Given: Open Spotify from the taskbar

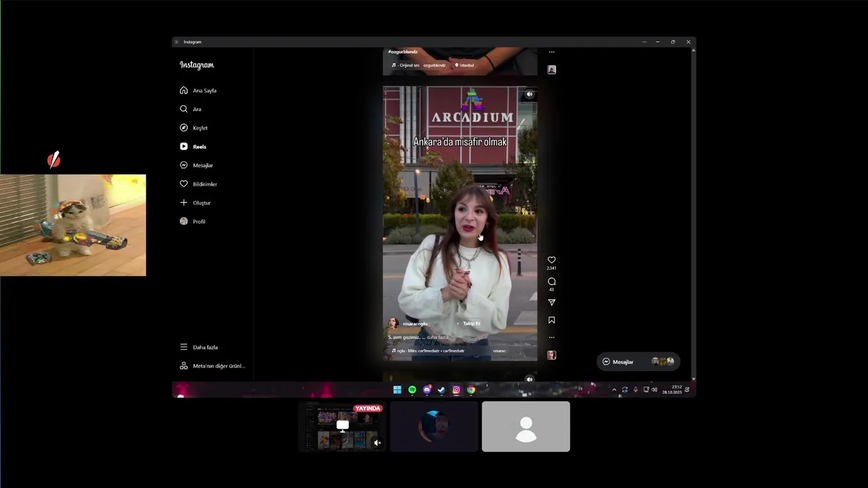Looking at the screenshot, I should (x=412, y=390).
